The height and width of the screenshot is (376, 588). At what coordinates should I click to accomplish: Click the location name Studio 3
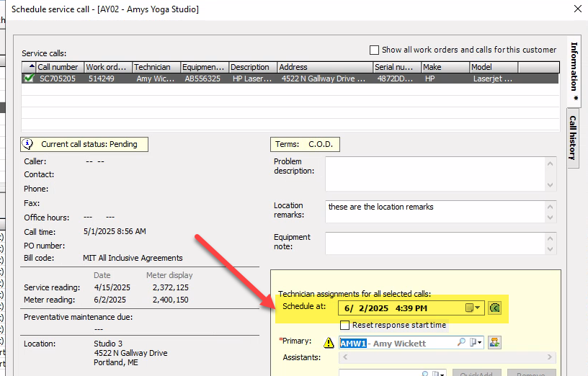[x=108, y=344]
